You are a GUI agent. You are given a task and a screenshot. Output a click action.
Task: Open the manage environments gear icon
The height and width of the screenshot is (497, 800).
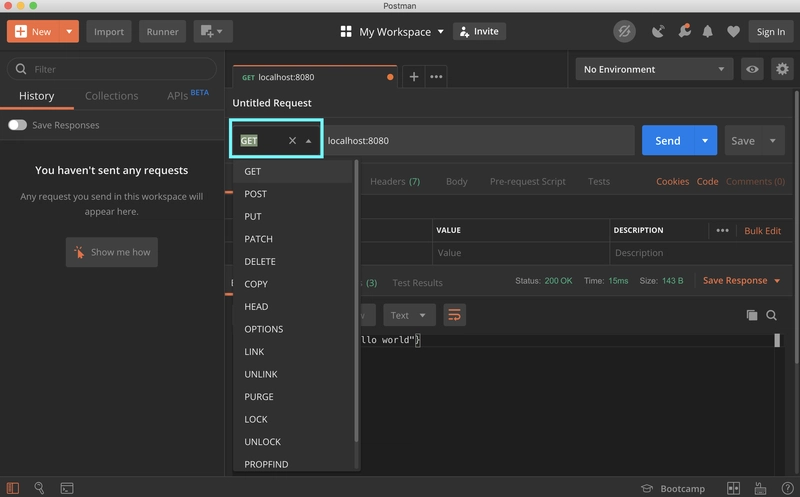[782, 69]
